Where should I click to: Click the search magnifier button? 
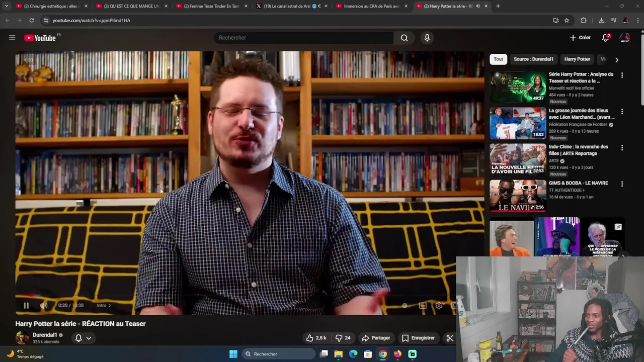click(404, 38)
